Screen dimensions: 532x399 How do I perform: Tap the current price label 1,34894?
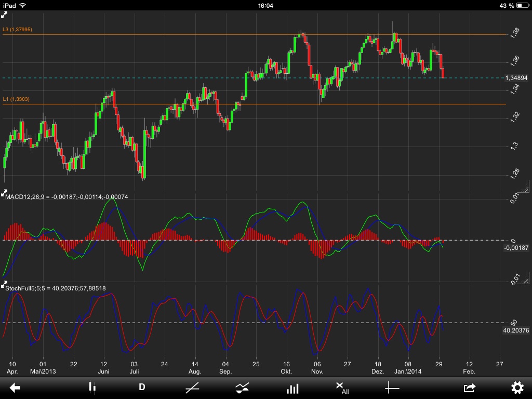[x=517, y=77]
